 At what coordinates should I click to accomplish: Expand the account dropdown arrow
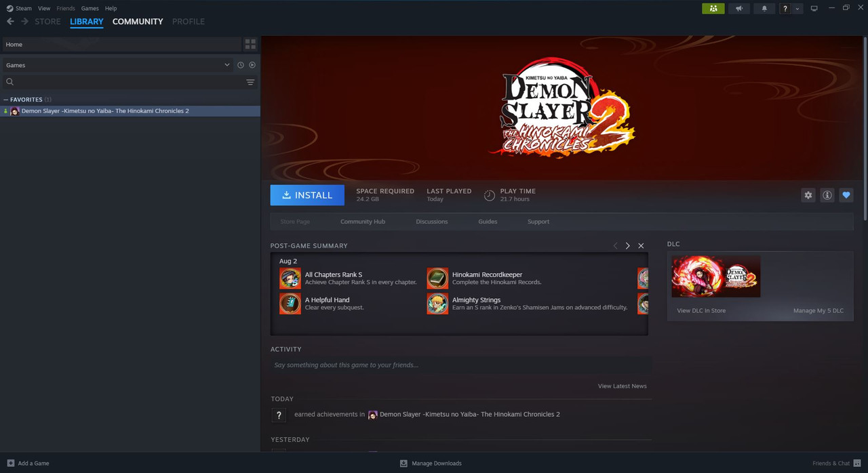tap(797, 8)
